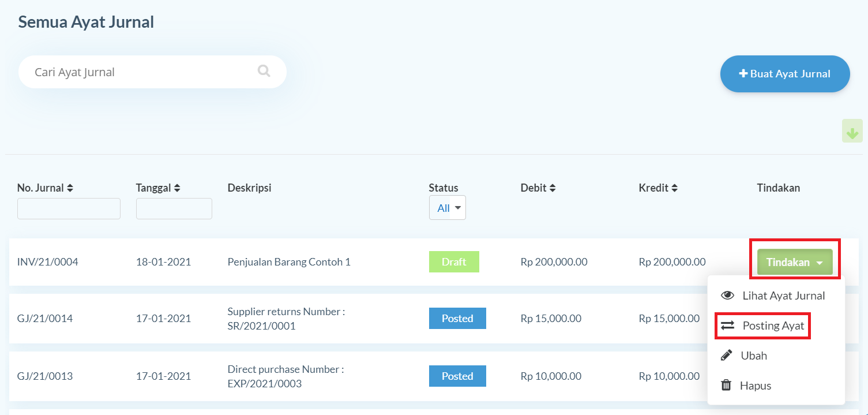Sort by Tanggal column arrows
This screenshot has height=415, width=868.
tap(177, 188)
